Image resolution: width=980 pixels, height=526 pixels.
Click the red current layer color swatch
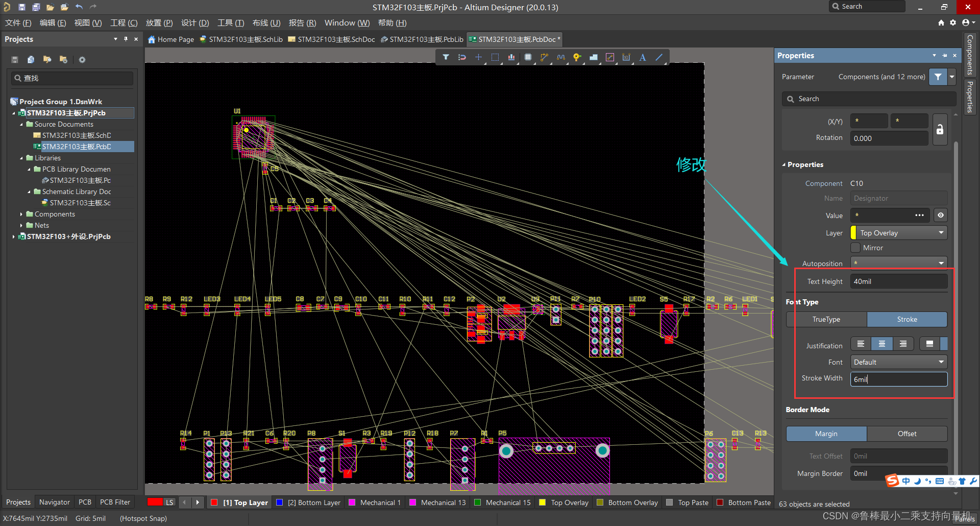[x=155, y=503]
